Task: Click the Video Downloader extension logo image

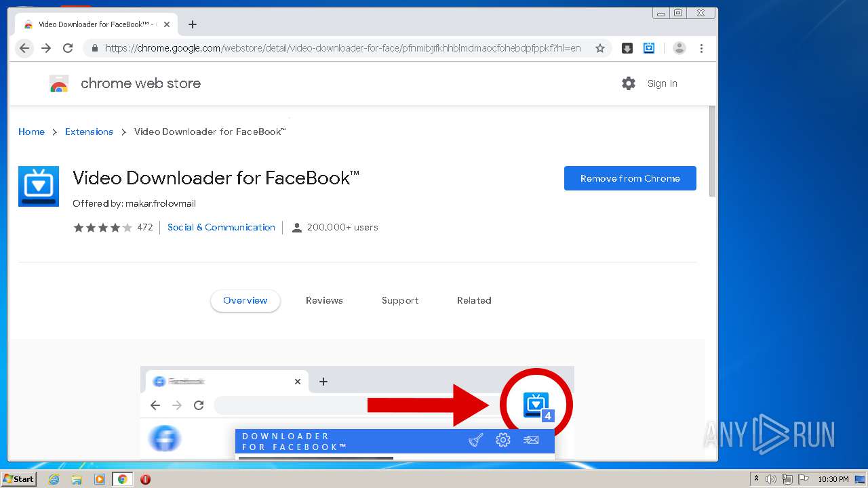Action: tap(39, 186)
